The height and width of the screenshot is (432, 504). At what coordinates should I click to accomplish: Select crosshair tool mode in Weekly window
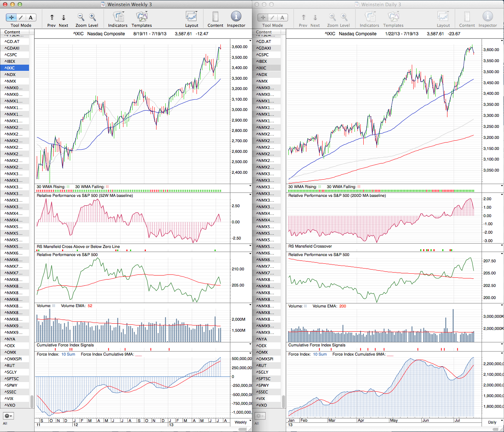(11, 18)
